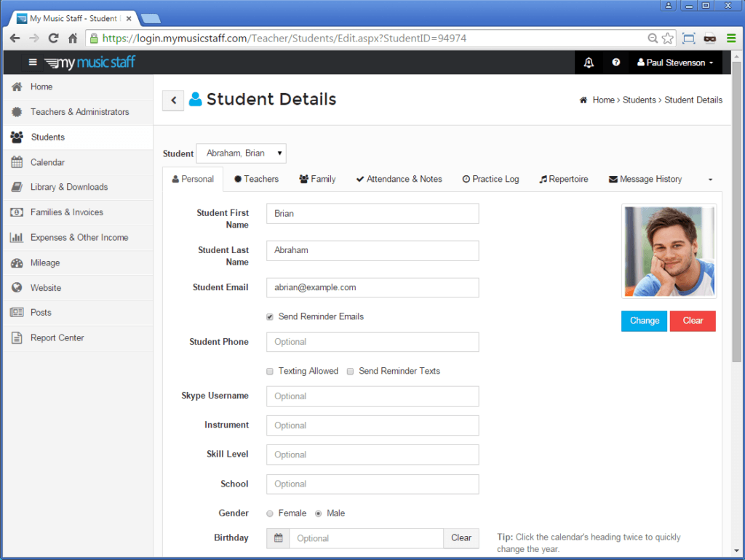Screen dimensions: 745x560
Task: Open the Mileage tracker
Action: (x=45, y=263)
